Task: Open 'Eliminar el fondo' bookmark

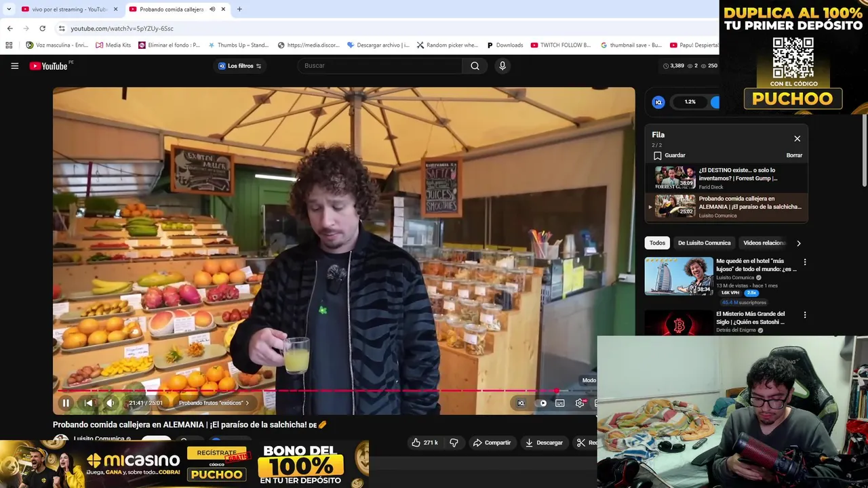Action: (x=169, y=45)
